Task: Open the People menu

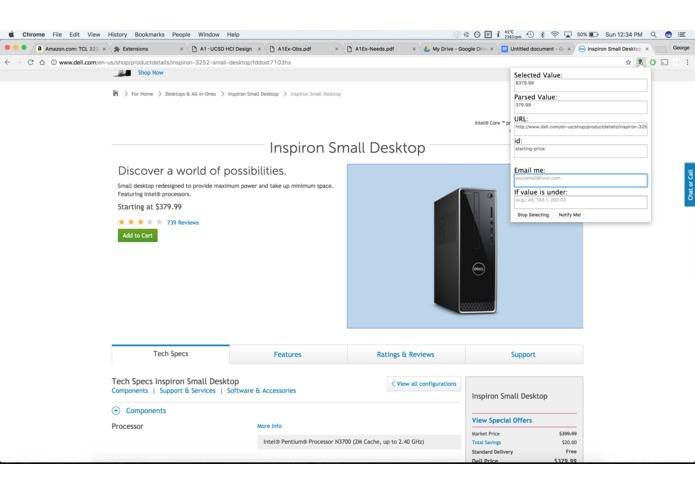Action: coord(181,34)
